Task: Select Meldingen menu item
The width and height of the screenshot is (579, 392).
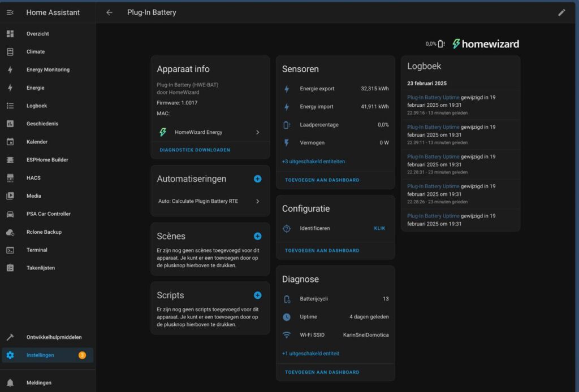Action: pyautogui.click(x=47, y=383)
